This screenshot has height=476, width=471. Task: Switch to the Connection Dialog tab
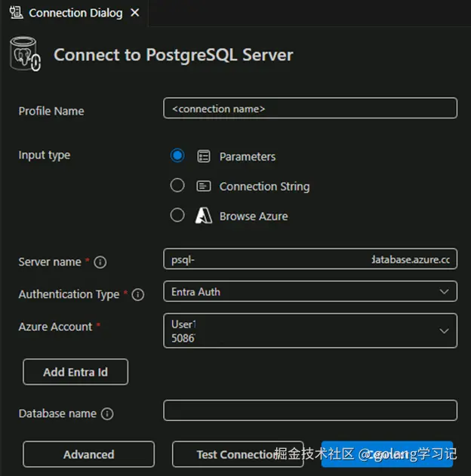[75, 13]
